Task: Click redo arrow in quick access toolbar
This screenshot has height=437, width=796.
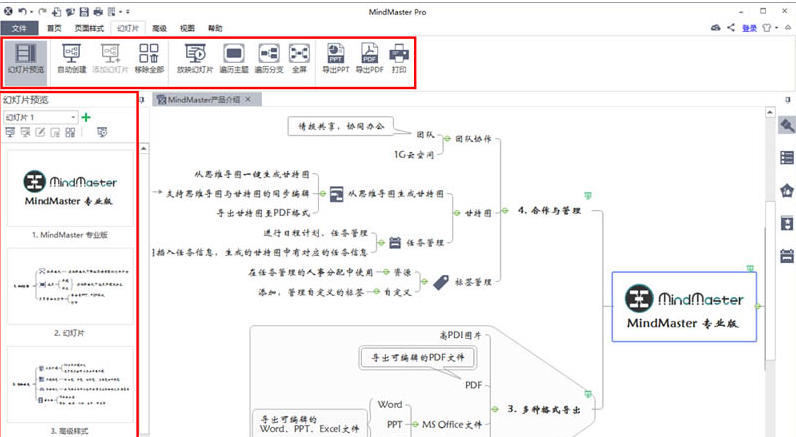Action: (x=43, y=11)
